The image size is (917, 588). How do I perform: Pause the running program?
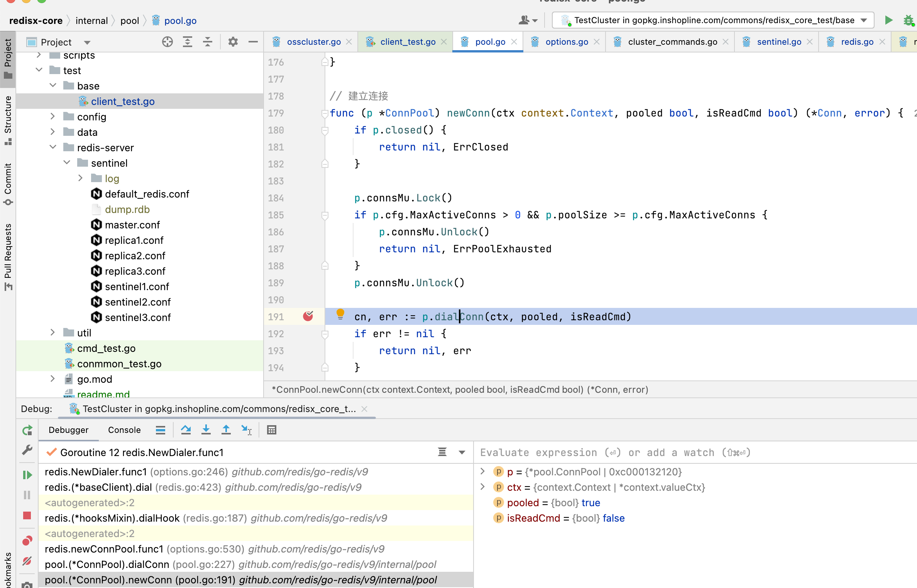pos(27,495)
